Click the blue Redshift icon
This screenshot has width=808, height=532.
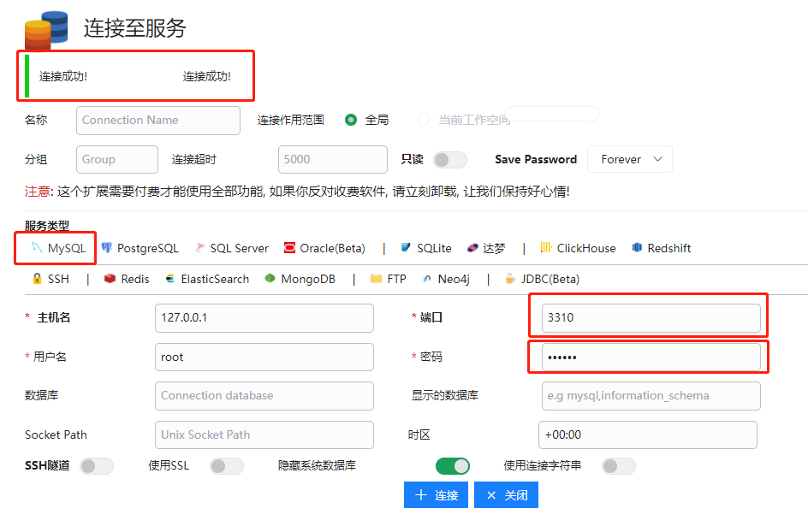[637, 248]
